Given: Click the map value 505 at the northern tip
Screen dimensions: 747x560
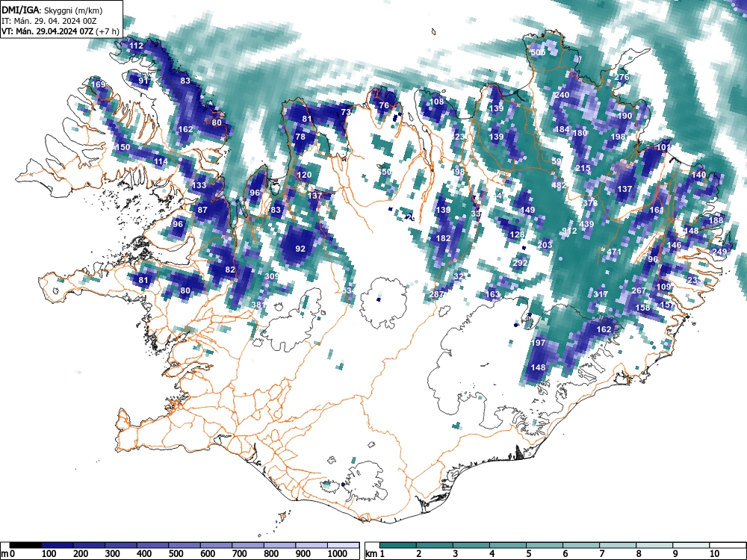Looking at the screenshot, I should click(x=538, y=52).
